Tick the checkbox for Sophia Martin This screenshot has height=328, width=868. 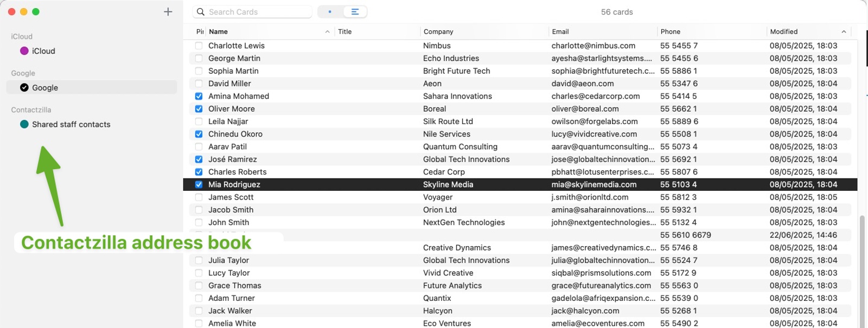[199, 71]
